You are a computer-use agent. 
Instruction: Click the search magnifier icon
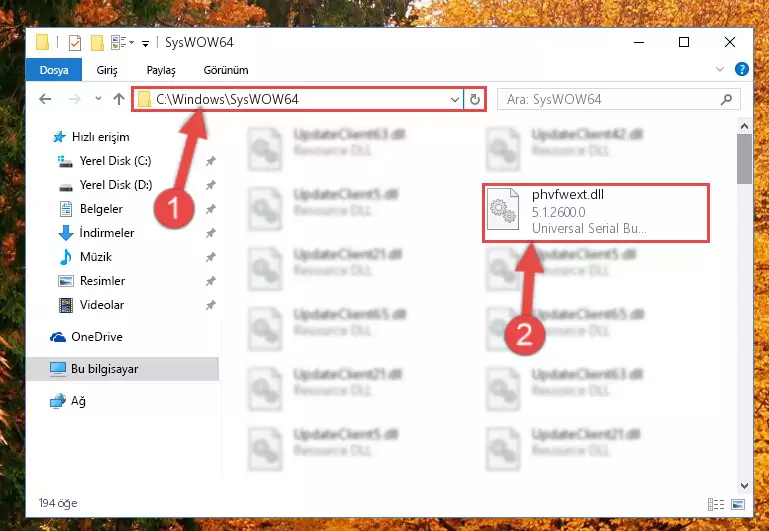tap(726, 100)
